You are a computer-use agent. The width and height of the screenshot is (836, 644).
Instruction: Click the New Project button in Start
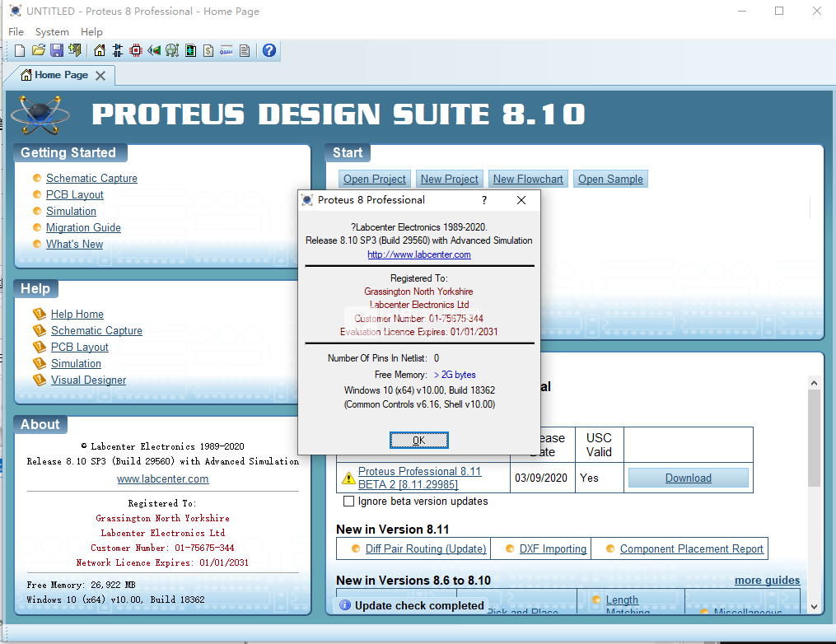click(450, 180)
